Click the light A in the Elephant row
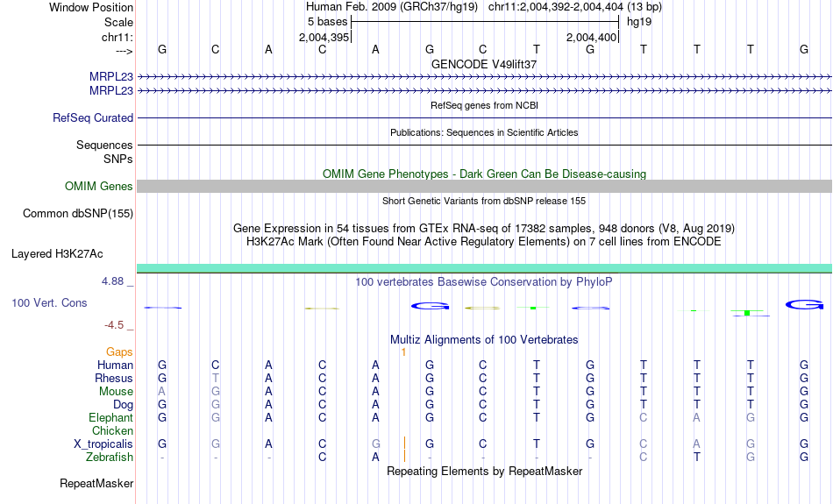The image size is (833, 504). pyautogui.click(x=696, y=417)
